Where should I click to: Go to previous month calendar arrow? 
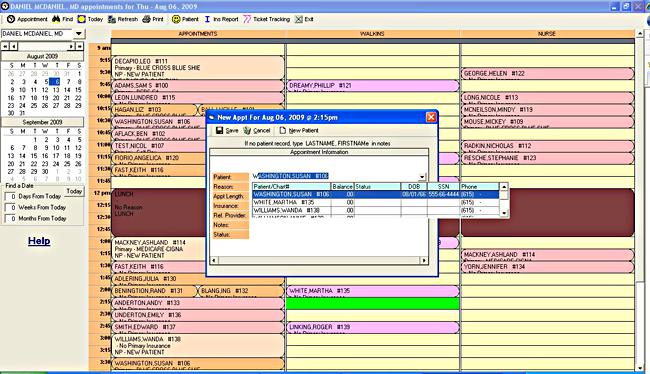pos(14,46)
